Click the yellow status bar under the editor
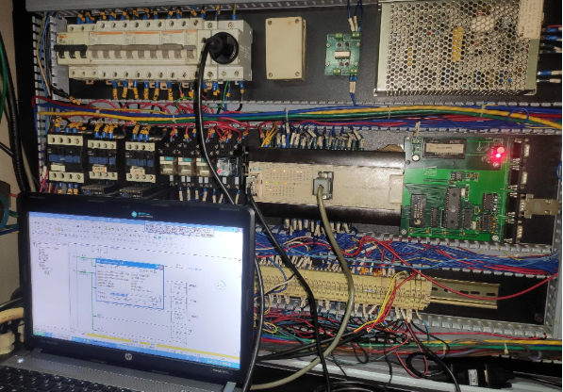The width and height of the screenshot is (563, 392). click(x=109, y=338)
